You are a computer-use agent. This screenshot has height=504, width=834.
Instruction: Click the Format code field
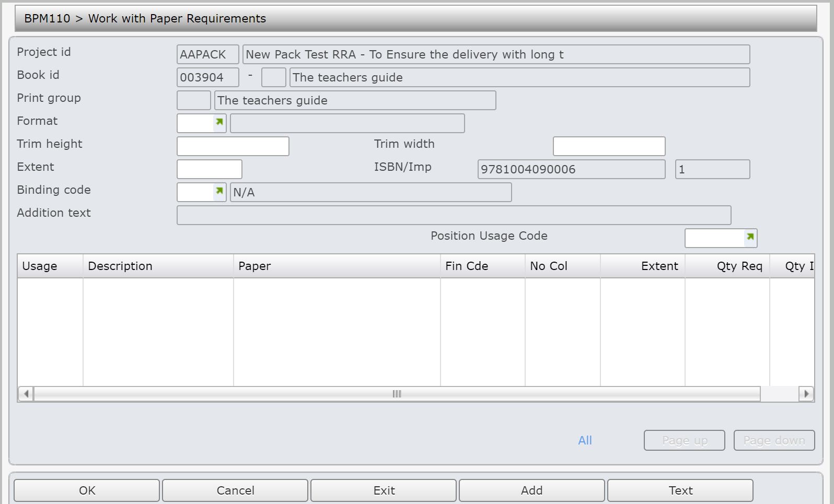coord(195,123)
